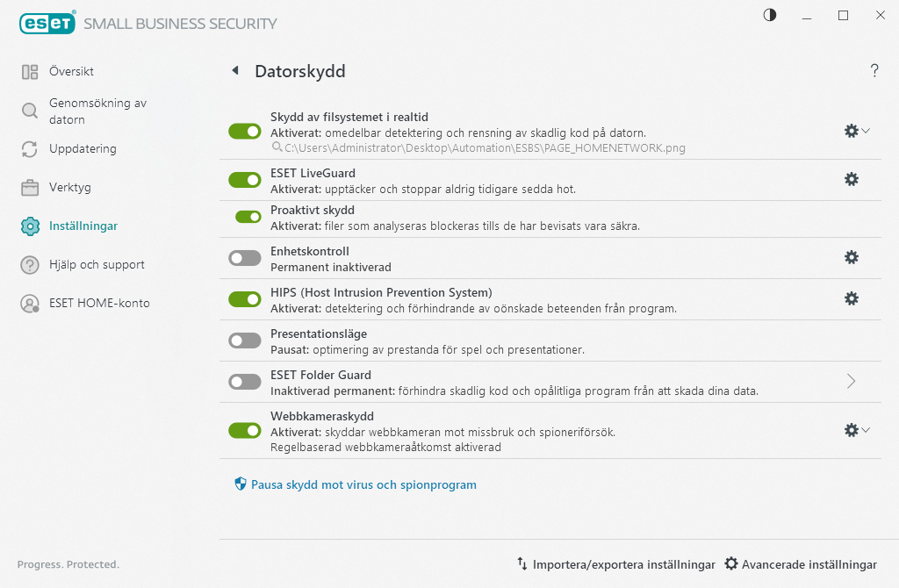899x588 pixels.
Task: Disable Skydd av filsystemet i realtid
Action: pos(245,131)
